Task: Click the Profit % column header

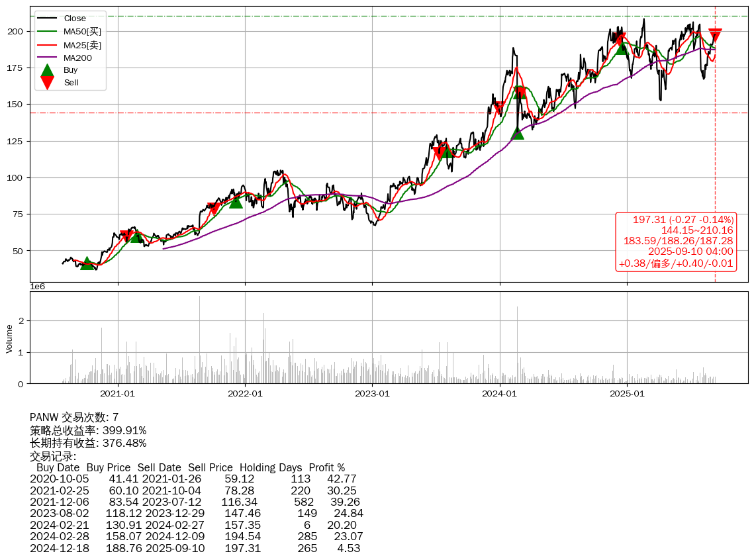Action: (326, 468)
